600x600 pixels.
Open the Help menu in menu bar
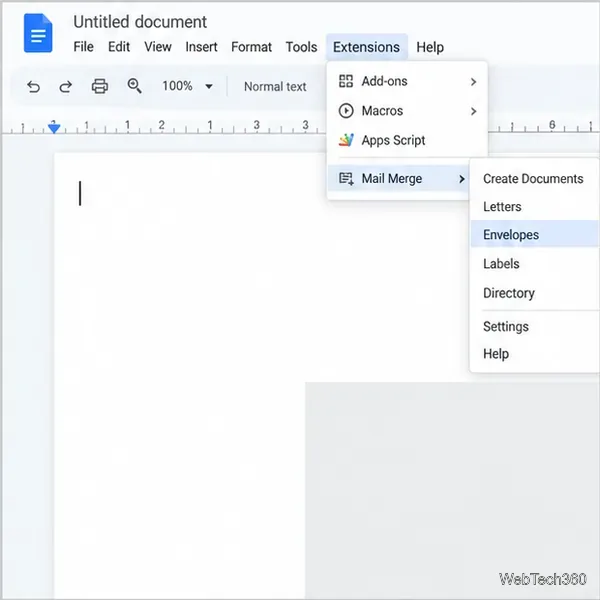pos(430,47)
